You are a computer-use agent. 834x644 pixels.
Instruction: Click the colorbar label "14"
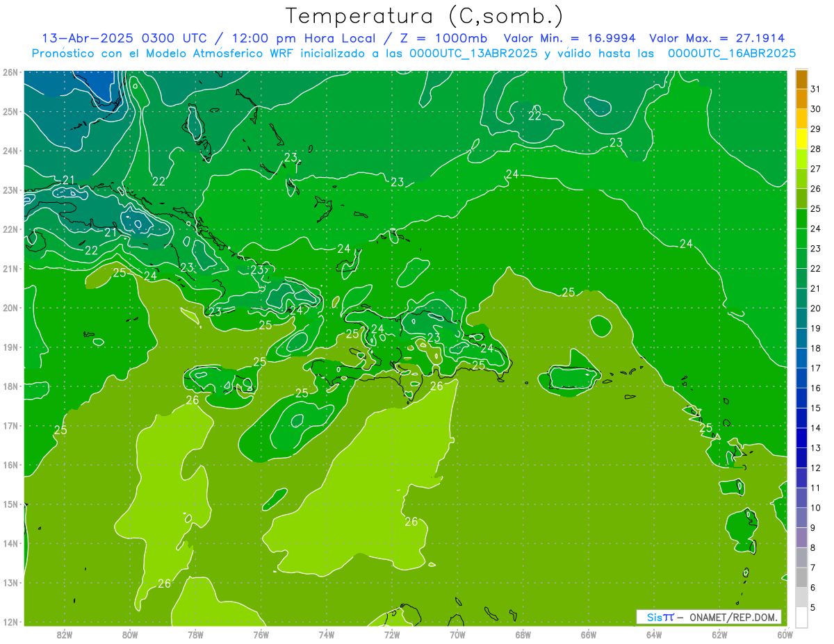(x=815, y=428)
